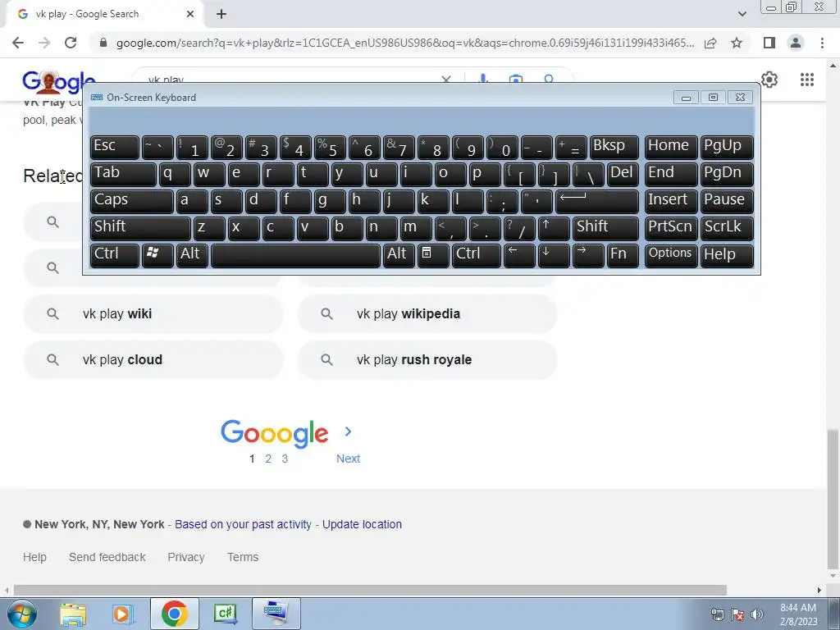This screenshot has height=630, width=840.
Task: Reload the page in Chrome
Action: coord(71,43)
